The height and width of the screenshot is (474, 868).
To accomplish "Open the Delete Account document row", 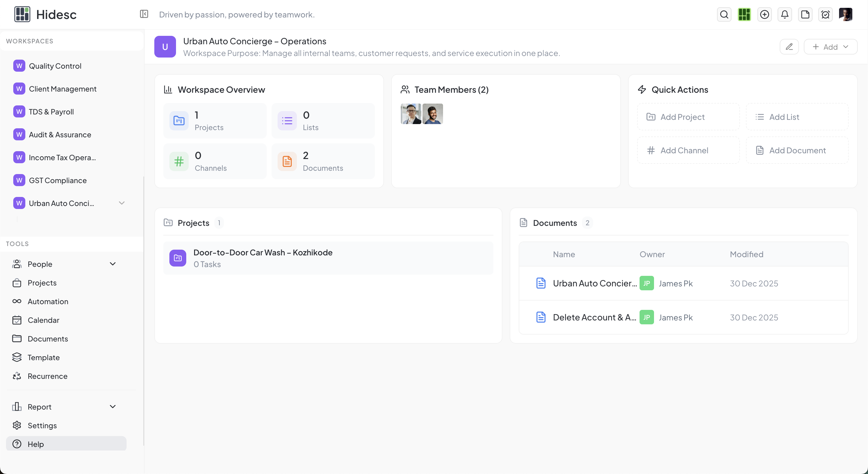I will 594,317.
